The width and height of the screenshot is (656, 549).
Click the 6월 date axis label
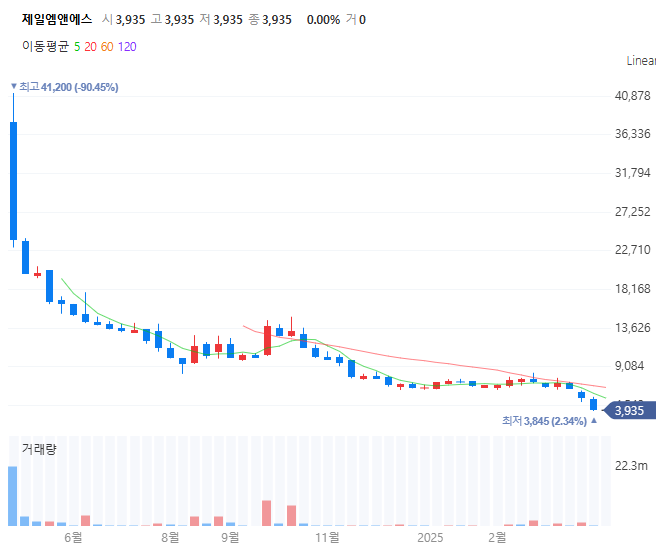click(x=73, y=537)
